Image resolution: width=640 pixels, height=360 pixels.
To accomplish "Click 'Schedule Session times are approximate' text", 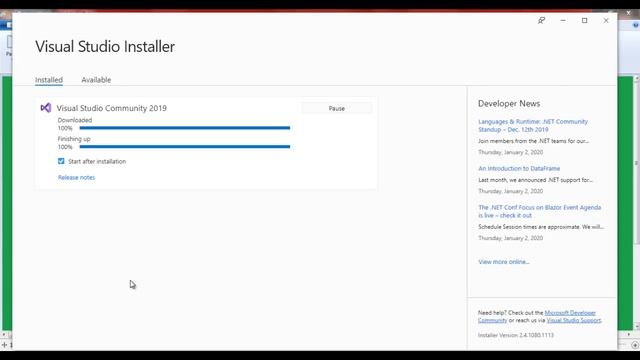I will point(541,227).
